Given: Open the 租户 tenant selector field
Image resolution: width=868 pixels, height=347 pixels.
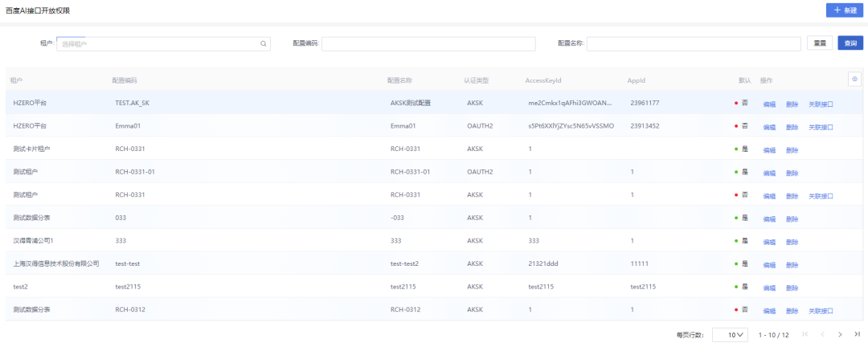Looking at the screenshot, I should (161, 43).
